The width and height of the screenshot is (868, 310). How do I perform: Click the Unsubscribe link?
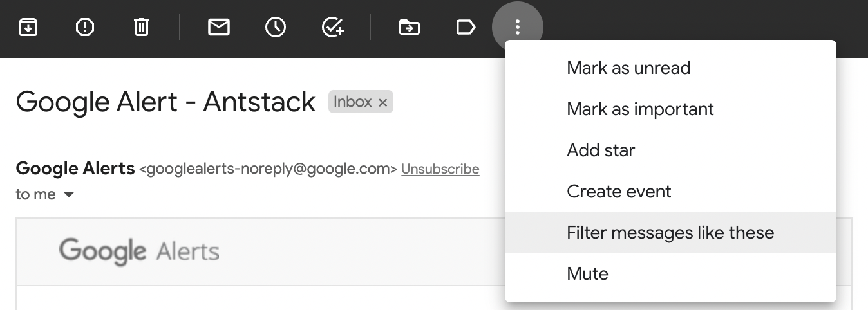click(440, 169)
